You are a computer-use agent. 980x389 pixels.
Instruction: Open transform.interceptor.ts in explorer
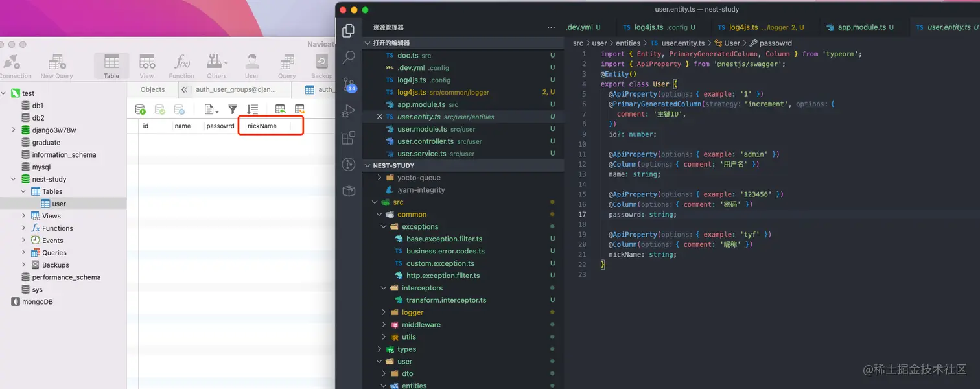[x=446, y=300]
